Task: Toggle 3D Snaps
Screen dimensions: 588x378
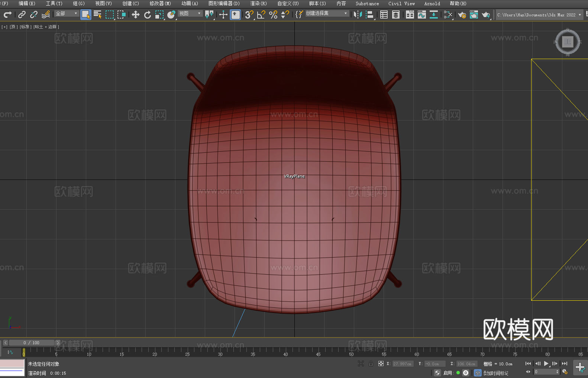Action: tap(249, 14)
